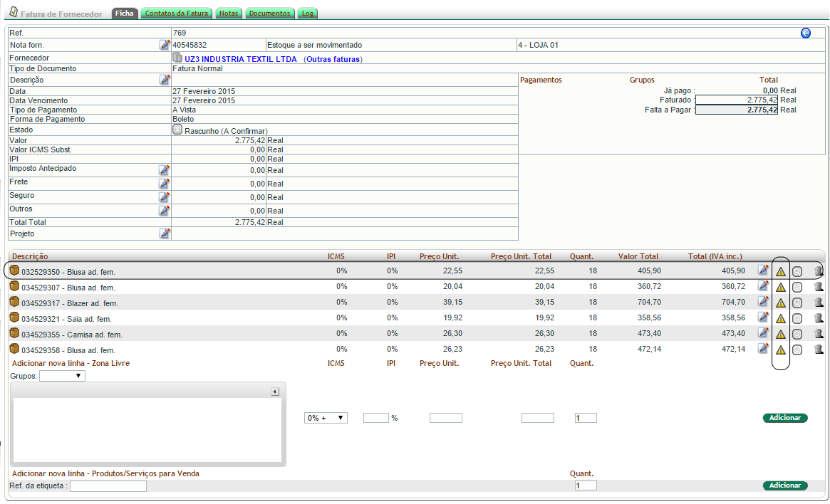Screen dimensions: 830x504
Task: Click warning icon on line 034529307
Action: tap(781, 288)
